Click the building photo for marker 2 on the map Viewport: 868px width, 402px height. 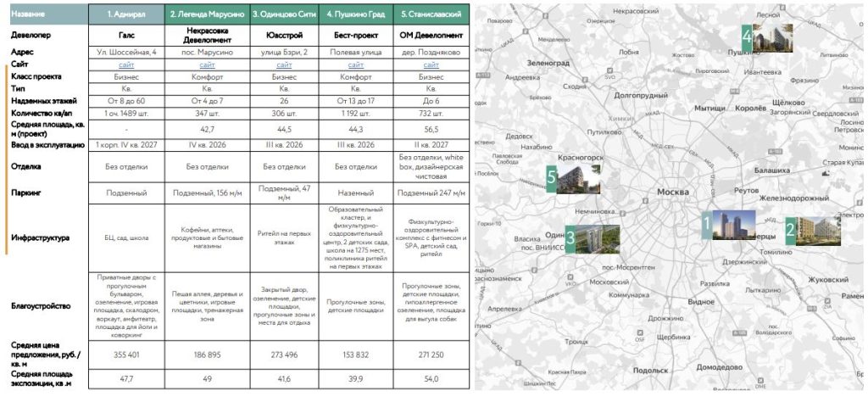click(818, 232)
